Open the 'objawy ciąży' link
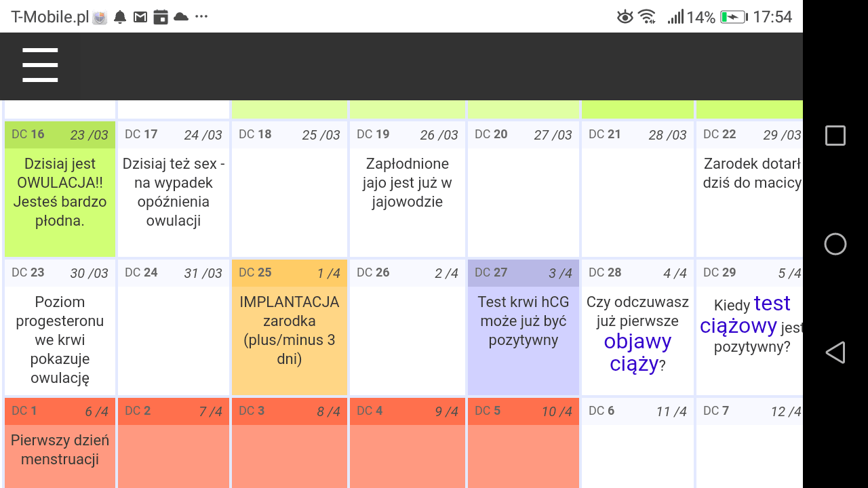 (x=637, y=352)
